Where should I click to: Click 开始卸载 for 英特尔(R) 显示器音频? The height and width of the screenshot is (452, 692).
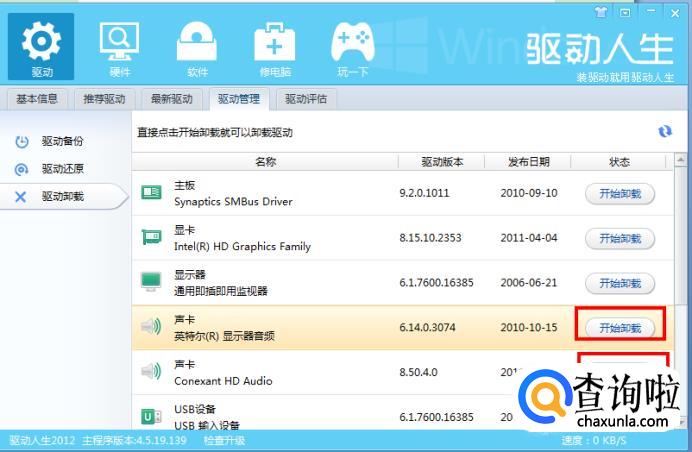pos(620,328)
